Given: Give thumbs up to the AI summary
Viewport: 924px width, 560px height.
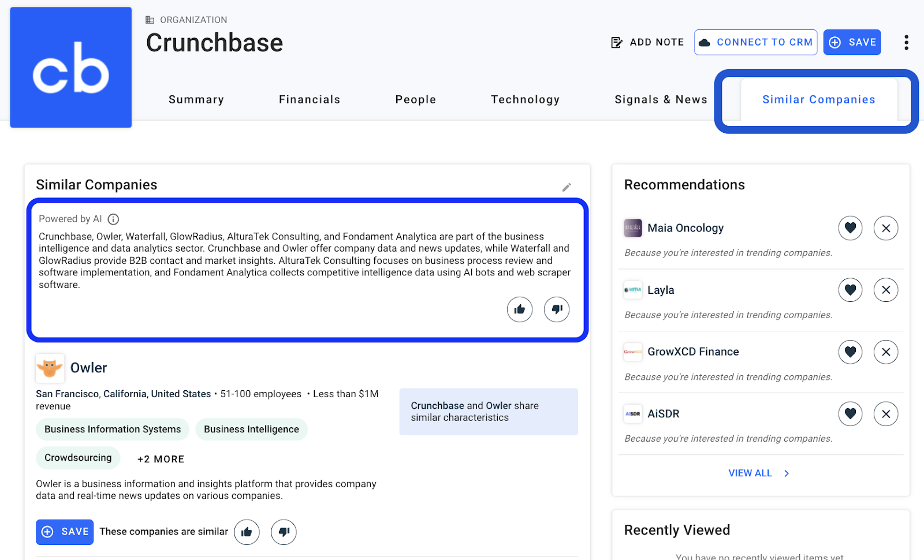Looking at the screenshot, I should click(519, 309).
